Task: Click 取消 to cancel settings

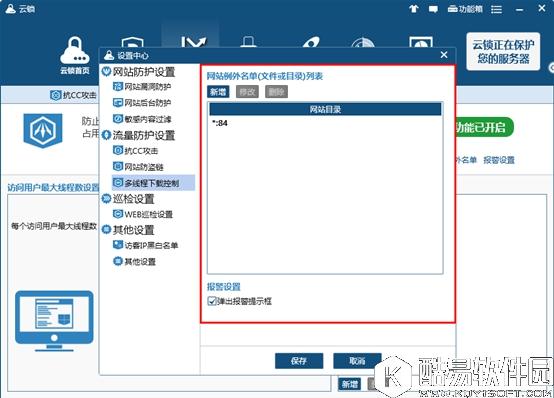Action: pos(357,361)
